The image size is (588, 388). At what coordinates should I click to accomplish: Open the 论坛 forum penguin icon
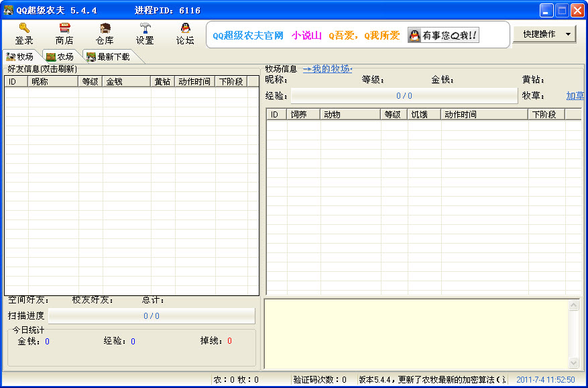click(185, 28)
